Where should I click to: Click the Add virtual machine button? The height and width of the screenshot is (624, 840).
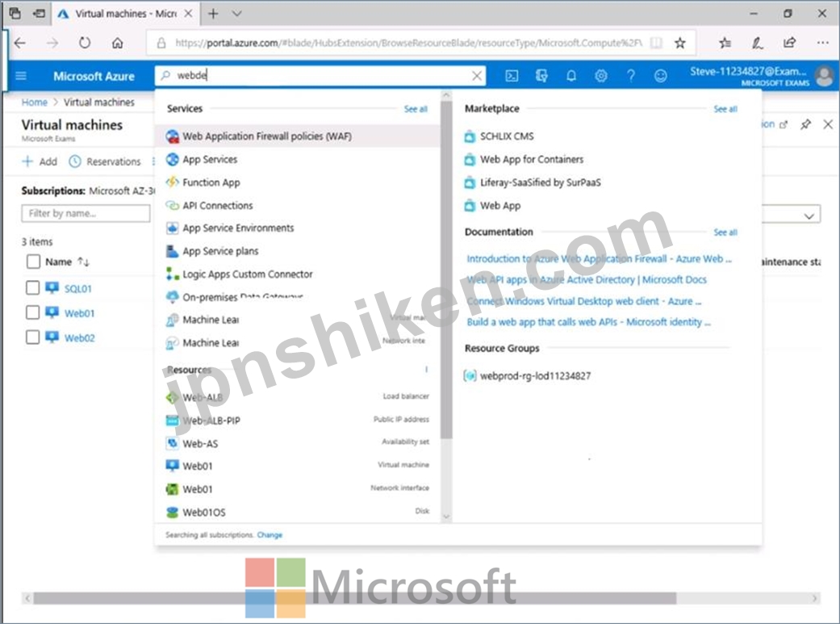40,161
